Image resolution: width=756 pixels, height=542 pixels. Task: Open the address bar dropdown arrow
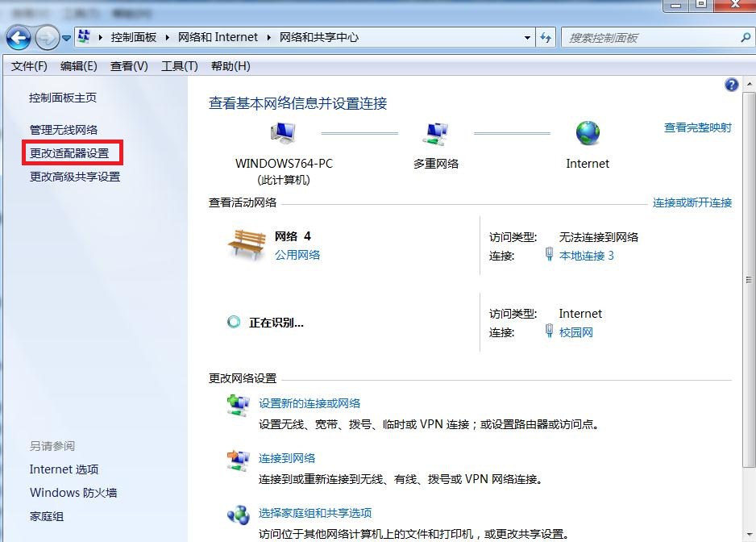(528, 37)
